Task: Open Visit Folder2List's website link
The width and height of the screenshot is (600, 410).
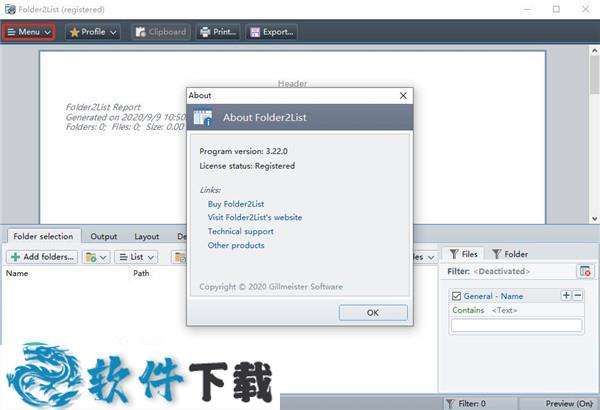Action: tap(255, 217)
